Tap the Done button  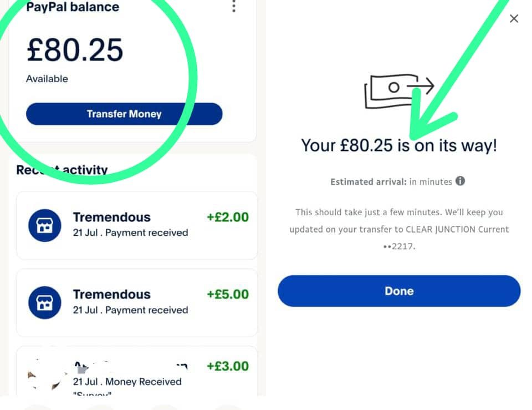tap(399, 291)
